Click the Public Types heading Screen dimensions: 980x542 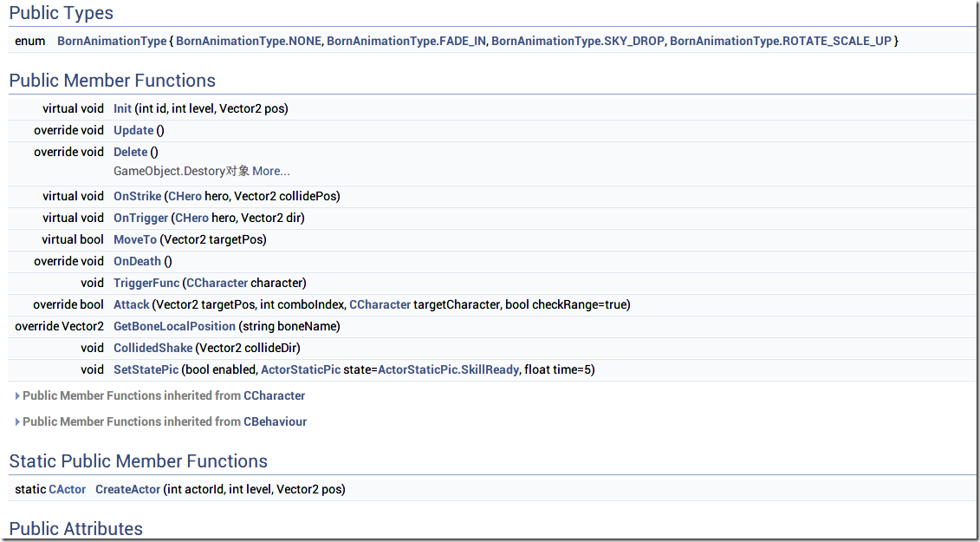click(62, 13)
